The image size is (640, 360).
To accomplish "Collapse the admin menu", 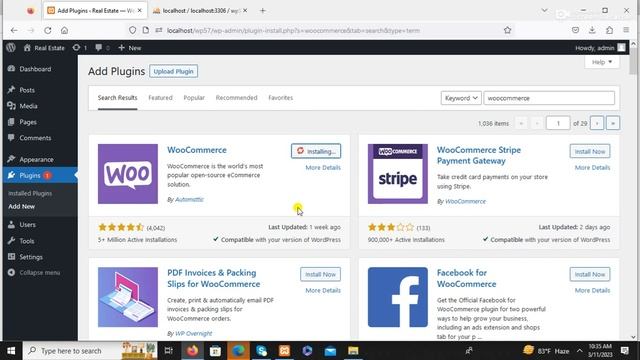I will 40,272.
